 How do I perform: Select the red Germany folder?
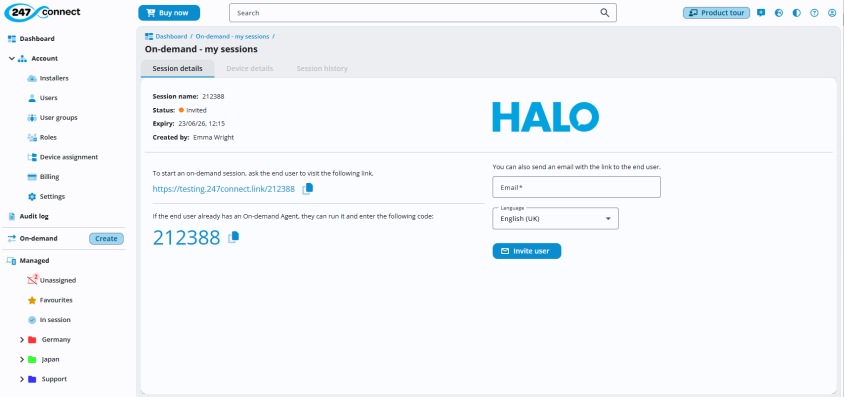[x=32, y=340]
